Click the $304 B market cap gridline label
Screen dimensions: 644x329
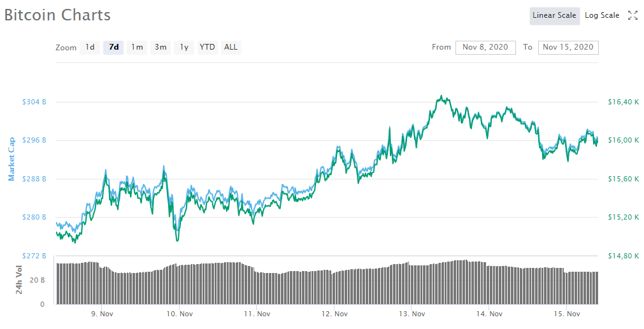(34, 102)
